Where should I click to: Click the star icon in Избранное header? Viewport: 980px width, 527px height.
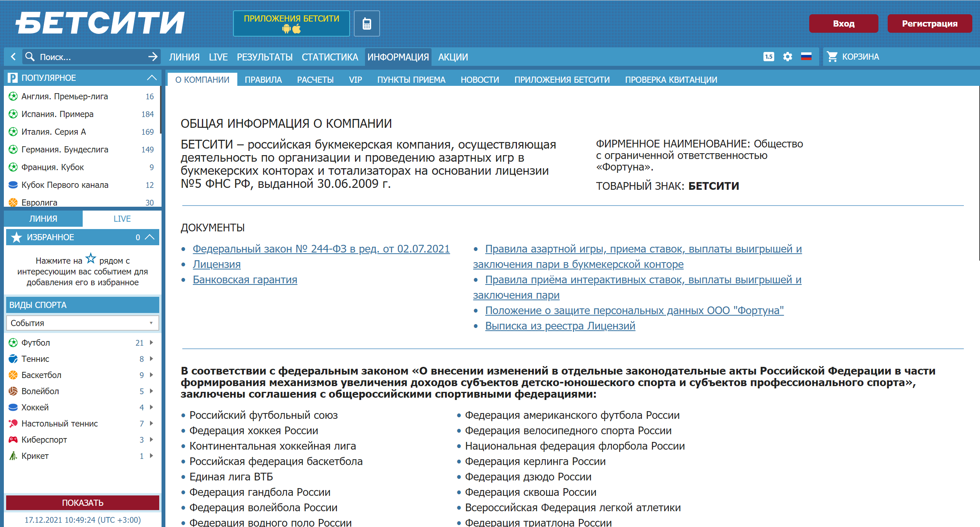pyautogui.click(x=17, y=237)
